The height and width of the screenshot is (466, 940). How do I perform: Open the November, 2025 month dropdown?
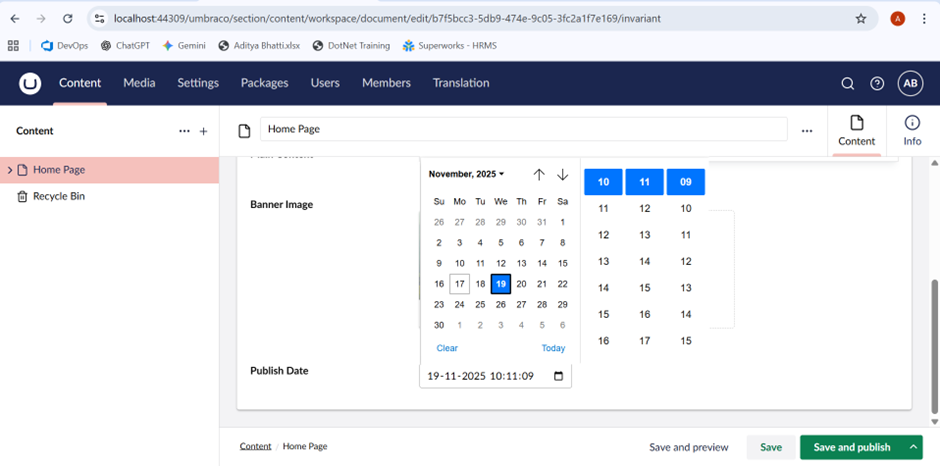(x=467, y=174)
